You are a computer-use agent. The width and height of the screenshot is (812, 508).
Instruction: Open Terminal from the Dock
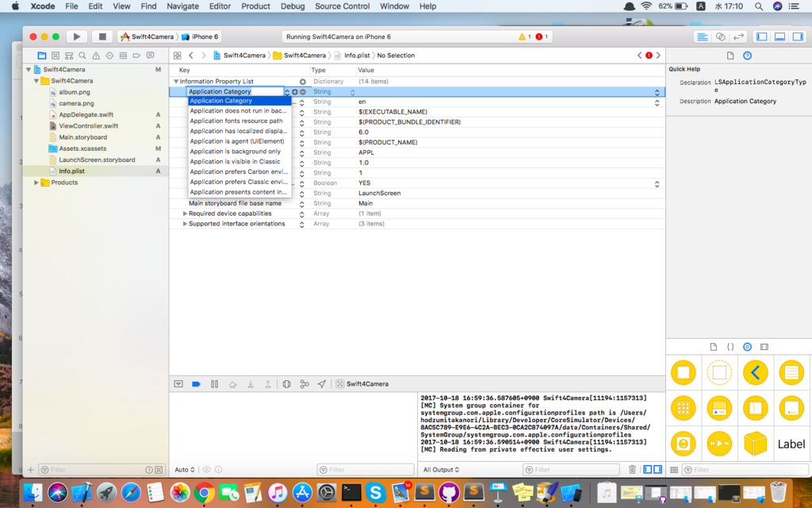pos(351,492)
